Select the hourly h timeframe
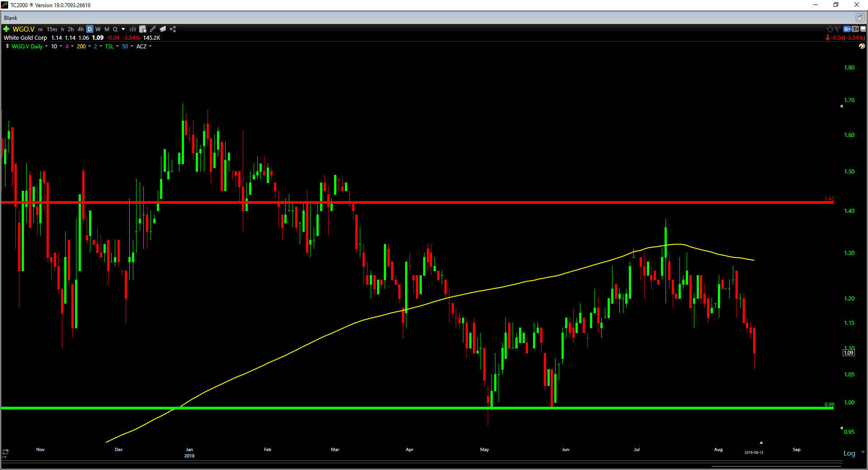 tap(62, 29)
